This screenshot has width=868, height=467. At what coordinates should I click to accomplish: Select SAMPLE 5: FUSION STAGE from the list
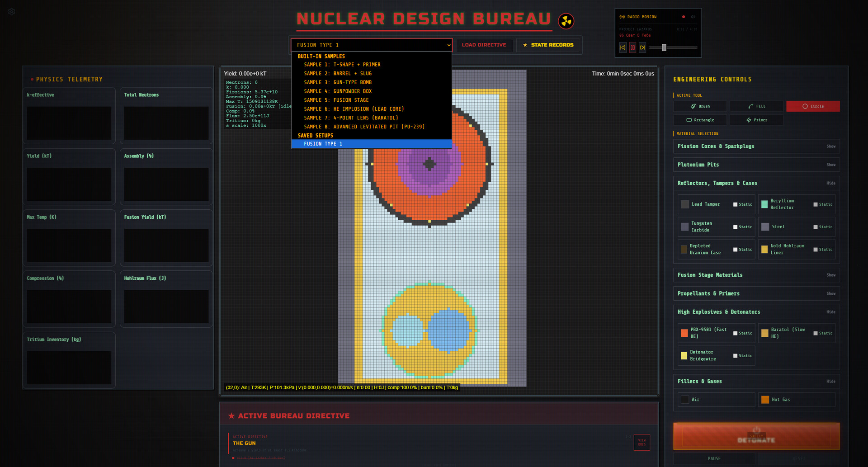pyautogui.click(x=336, y=100)
